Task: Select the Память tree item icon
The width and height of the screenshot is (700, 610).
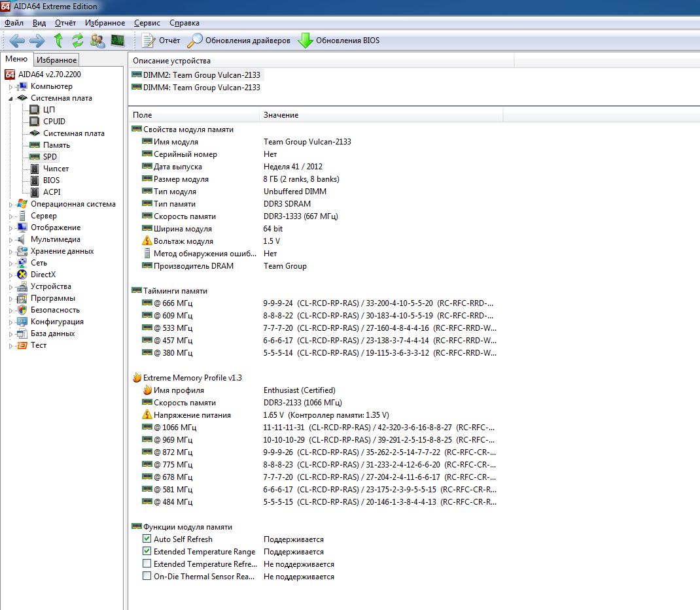Action: coord(35,145)
